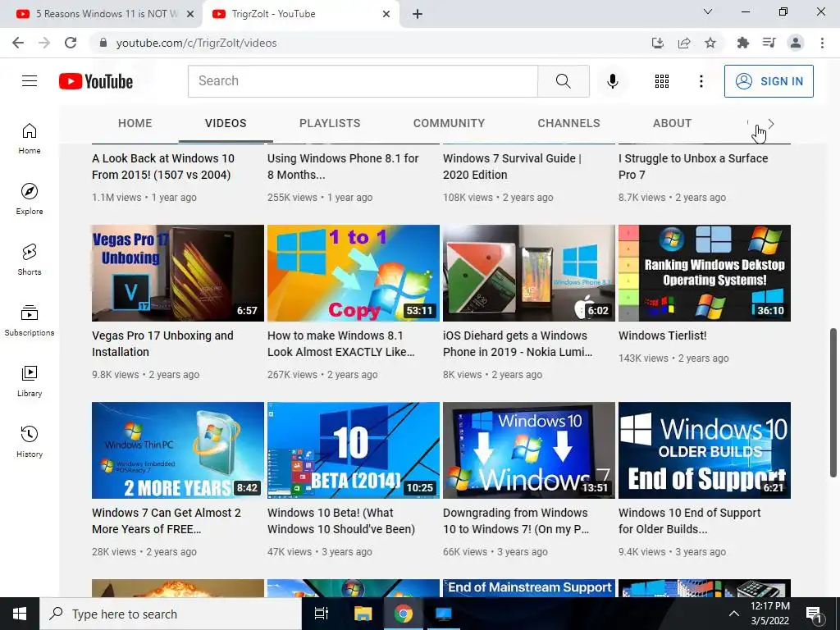Open the COMMUNITY tab
The height and width of the screenshot is (630, 840).
tap(449, 123)
